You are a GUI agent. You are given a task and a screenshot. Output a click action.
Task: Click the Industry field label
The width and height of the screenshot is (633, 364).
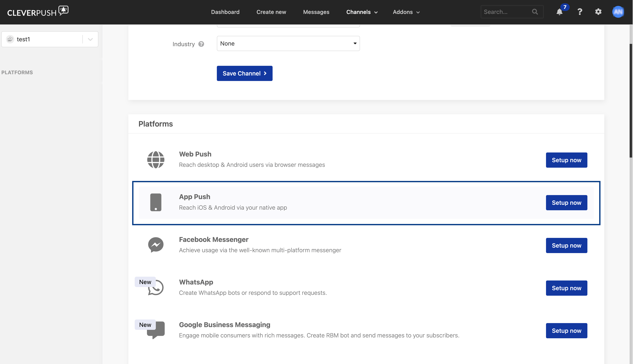tap(183, 44)
